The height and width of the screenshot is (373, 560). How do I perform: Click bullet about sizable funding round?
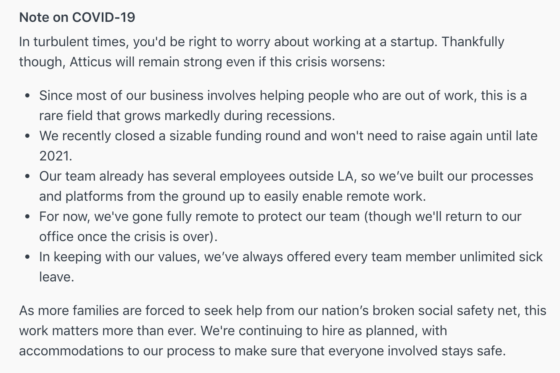pyautogui.click(x=288, y=146)
